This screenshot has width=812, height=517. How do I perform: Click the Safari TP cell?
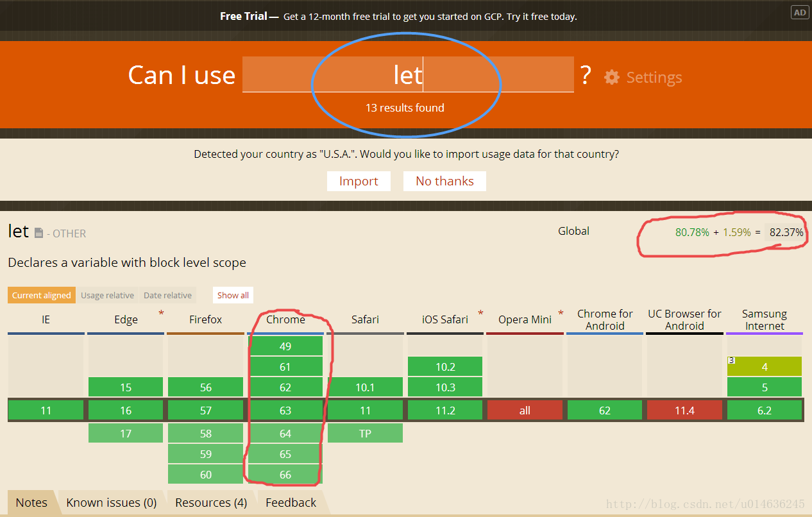coord(365,434)
